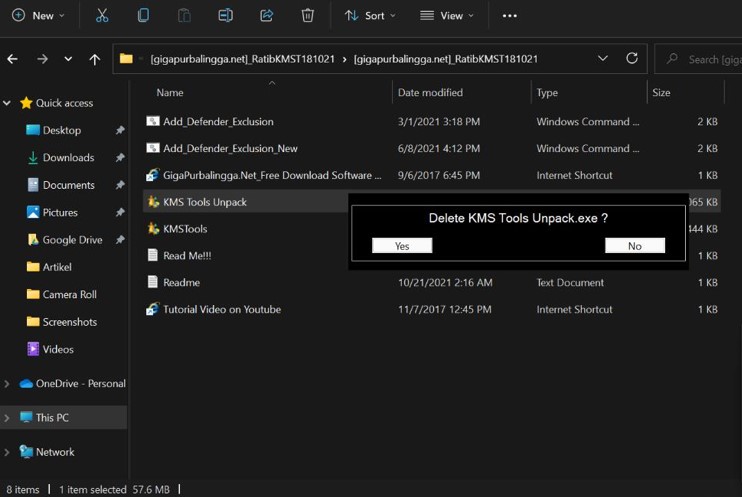Open Videos in sidebar
This screenshot has height=497, width=742.
pyautogui.click(x=58, y=349)
